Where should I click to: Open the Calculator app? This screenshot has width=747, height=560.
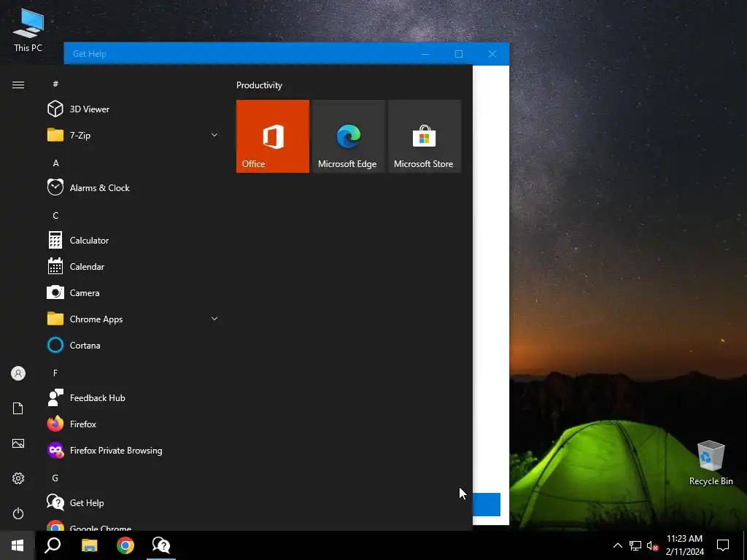click(x=133, y=240)
